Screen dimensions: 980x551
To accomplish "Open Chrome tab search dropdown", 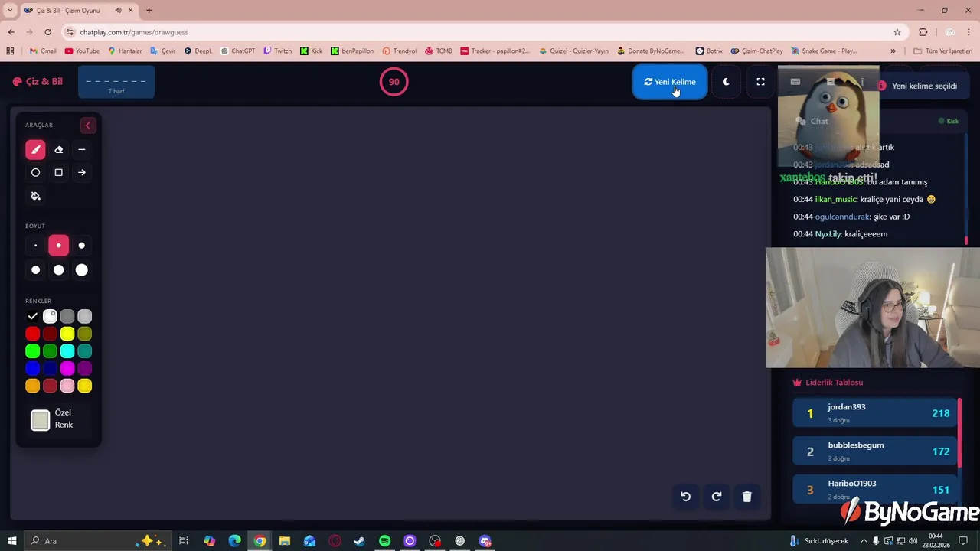I will click(x=10, y=11).
